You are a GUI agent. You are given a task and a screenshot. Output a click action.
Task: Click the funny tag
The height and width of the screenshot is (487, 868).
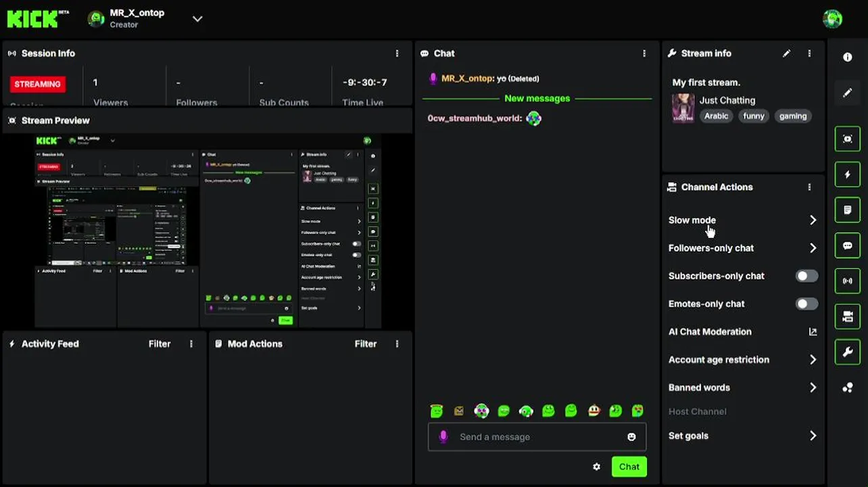[754, 116]
